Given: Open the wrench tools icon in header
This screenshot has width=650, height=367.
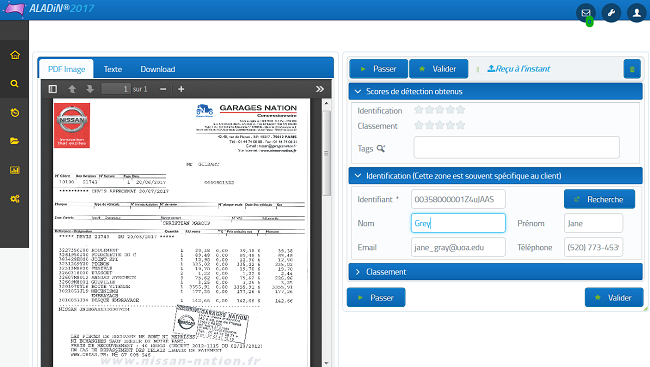Looking at the screenshot, I should point(611,13).
